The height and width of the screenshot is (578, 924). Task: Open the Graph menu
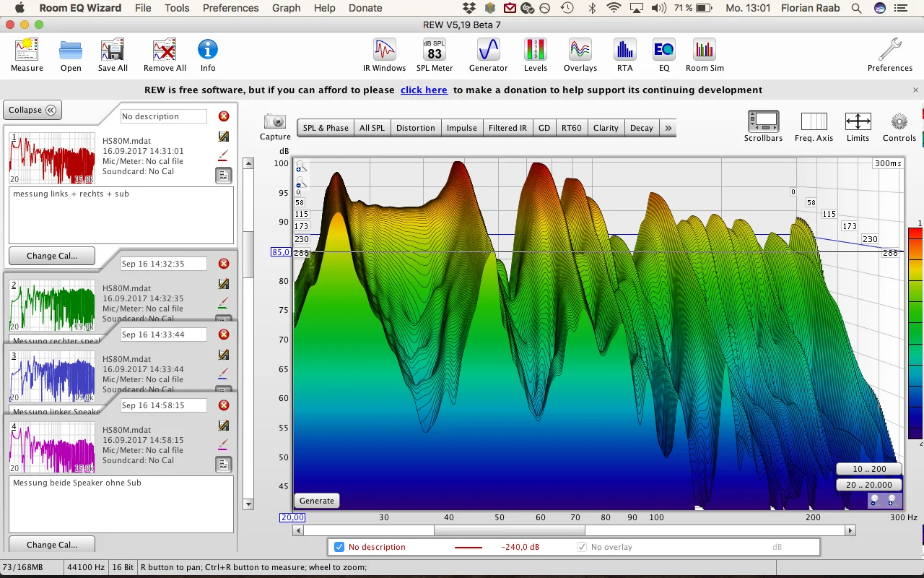(x=286, y=8)
